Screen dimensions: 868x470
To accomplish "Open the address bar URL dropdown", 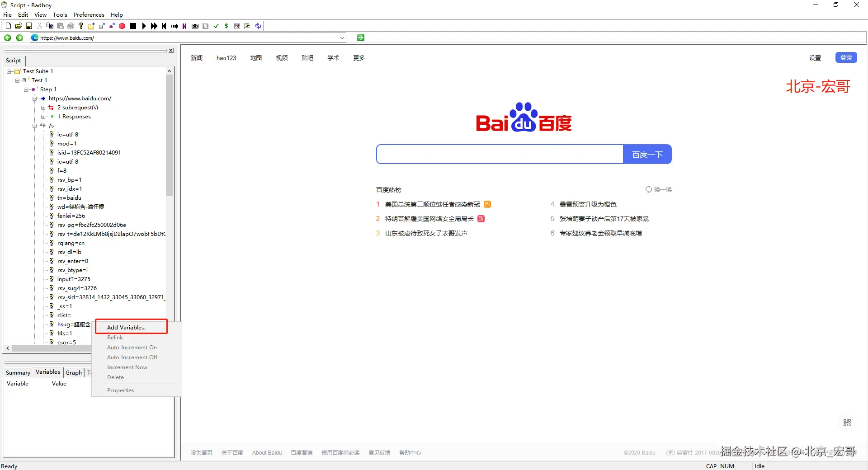I will [342, 38].
